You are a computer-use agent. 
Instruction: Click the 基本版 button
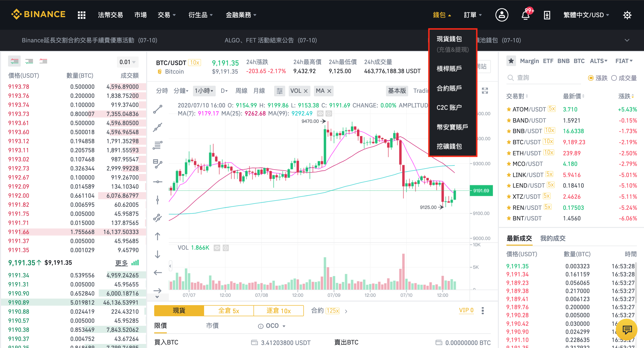(x=394, y=91)
